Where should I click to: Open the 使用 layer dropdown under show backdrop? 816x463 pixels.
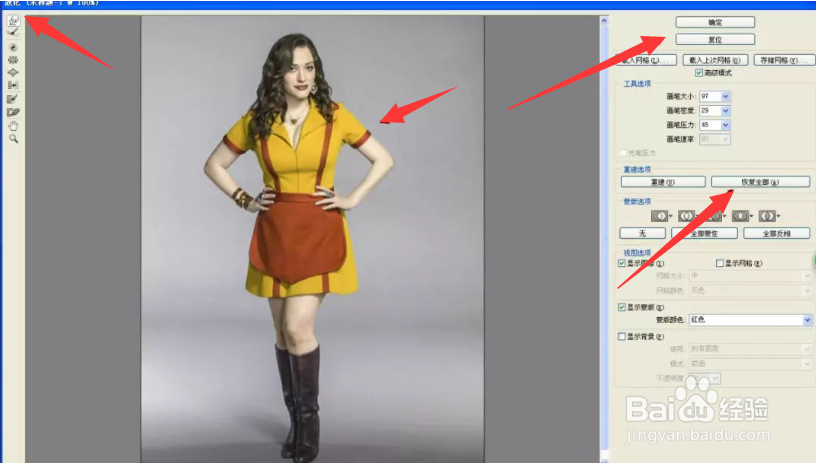click(750, 349)
